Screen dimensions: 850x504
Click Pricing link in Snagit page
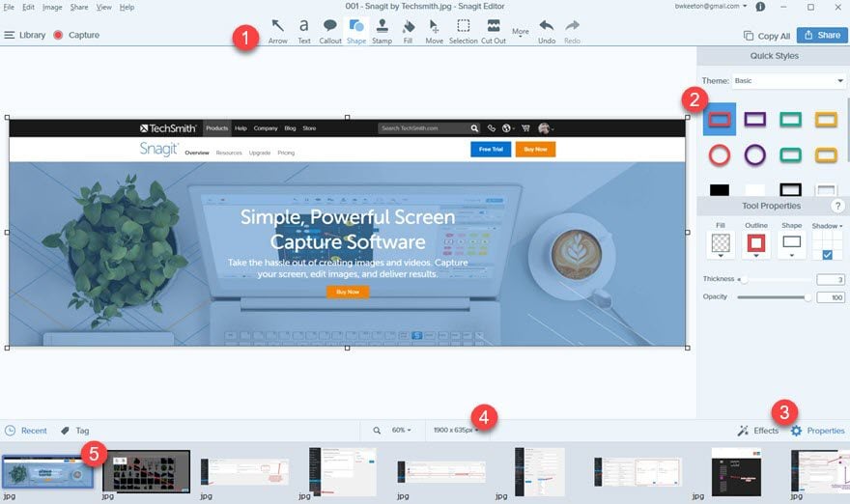pos(286,153)
